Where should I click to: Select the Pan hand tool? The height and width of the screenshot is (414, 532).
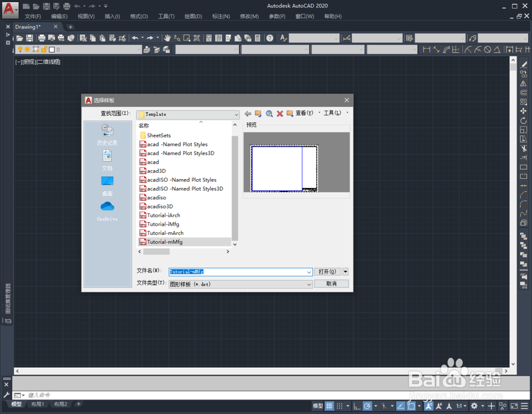[x=167, y=38]
